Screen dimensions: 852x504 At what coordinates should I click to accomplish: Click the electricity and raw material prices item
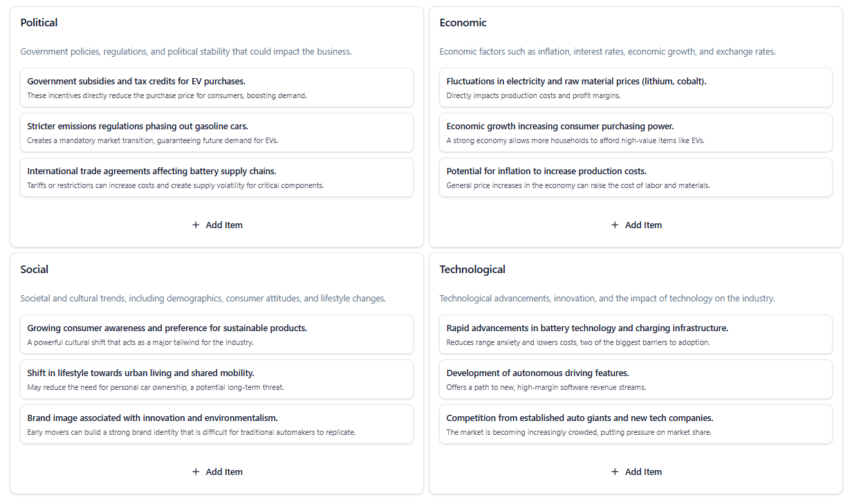click(636, 87)
